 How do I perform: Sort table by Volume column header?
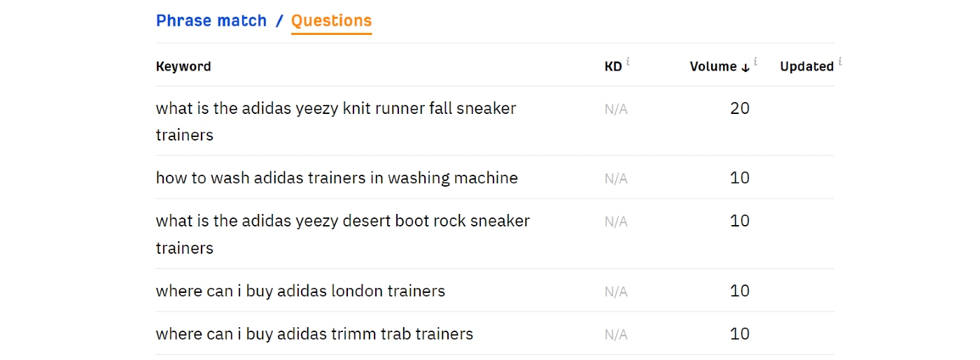tap(713, 66)
